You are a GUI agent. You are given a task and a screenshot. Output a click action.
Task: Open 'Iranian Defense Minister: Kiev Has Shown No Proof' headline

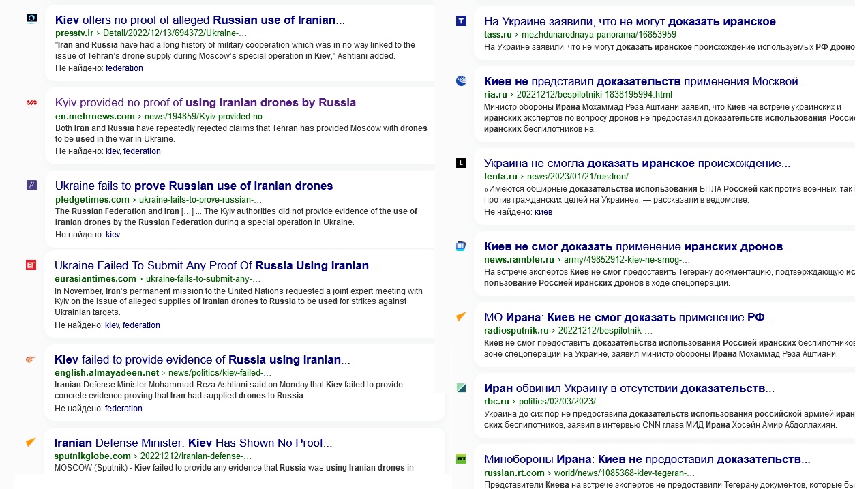pos(193,443)
